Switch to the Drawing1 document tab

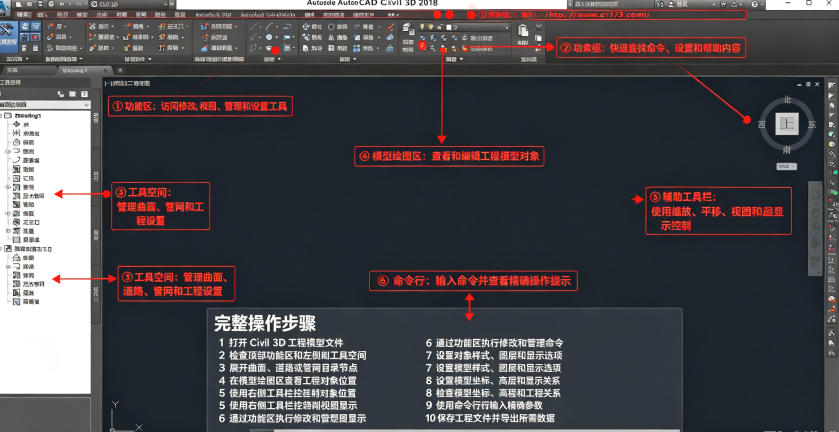click(84, 70)
